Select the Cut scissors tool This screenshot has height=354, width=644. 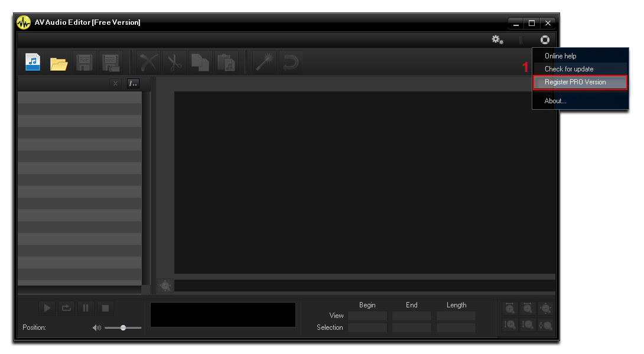pos(174,62)
